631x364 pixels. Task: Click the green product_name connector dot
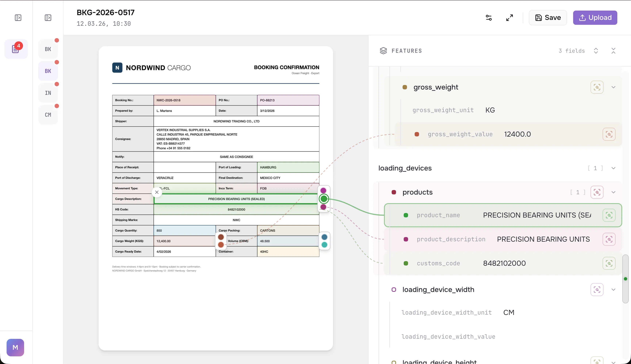click(x=324, y=199)
